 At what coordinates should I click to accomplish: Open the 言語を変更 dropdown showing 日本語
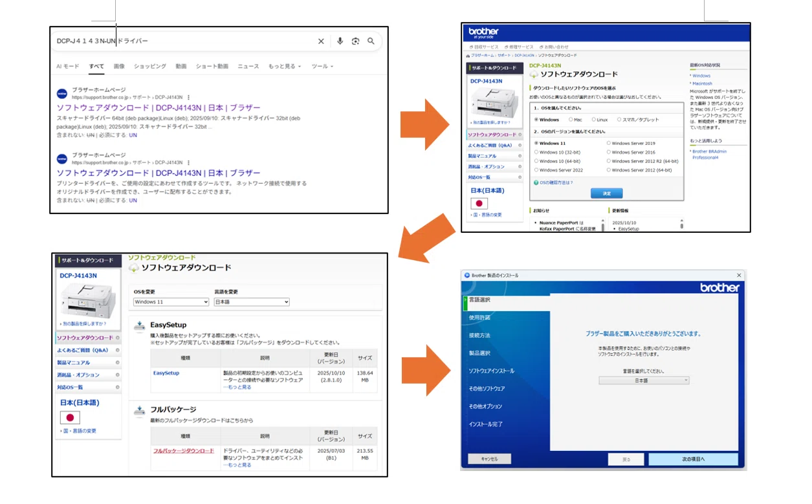coord(252,302)
